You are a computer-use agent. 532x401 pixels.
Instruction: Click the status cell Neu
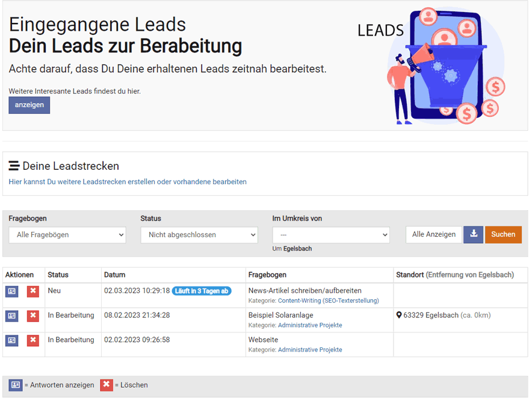click(x=54, y=291)
